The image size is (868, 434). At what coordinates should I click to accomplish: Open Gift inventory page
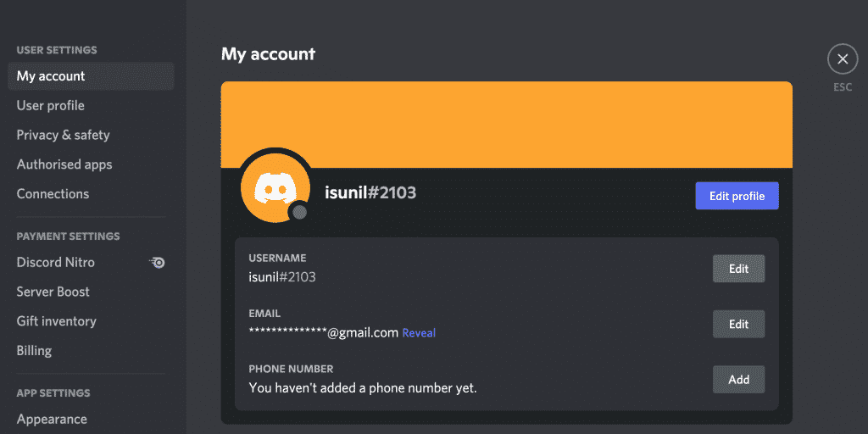point(57,321)
